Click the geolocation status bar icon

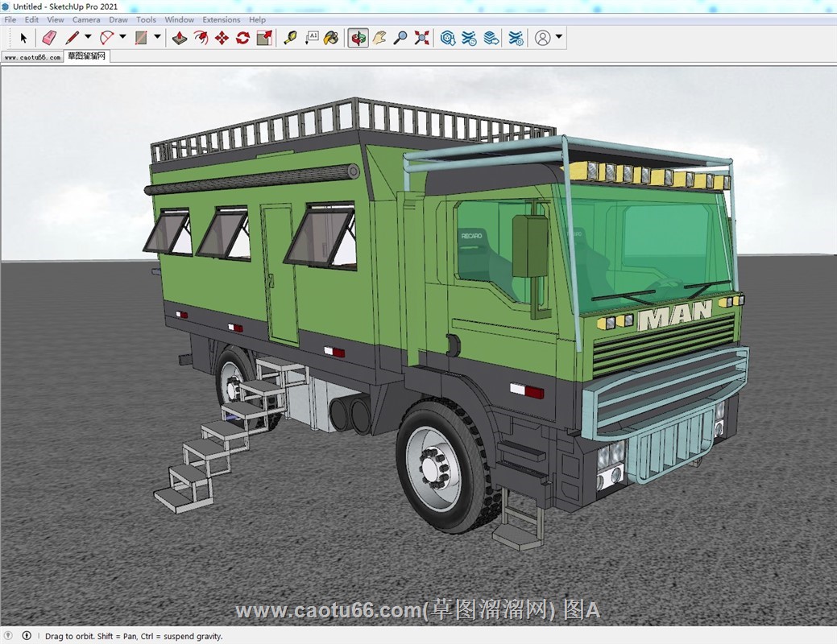[x=9, y=635]
